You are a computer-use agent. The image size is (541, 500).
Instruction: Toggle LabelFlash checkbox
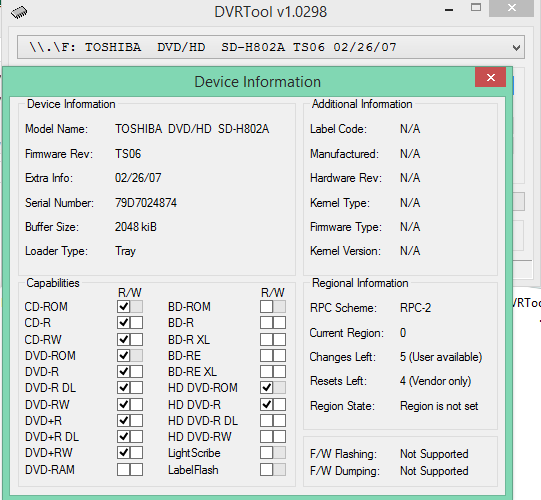[266, 470]
